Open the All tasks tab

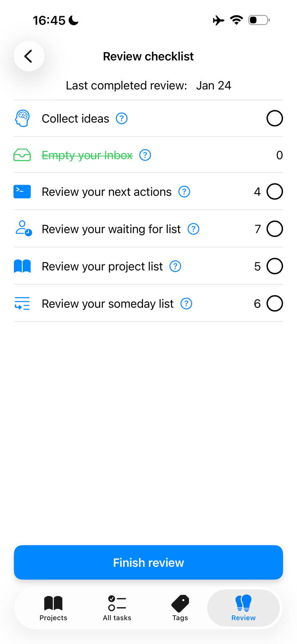(x=117, y=608)
